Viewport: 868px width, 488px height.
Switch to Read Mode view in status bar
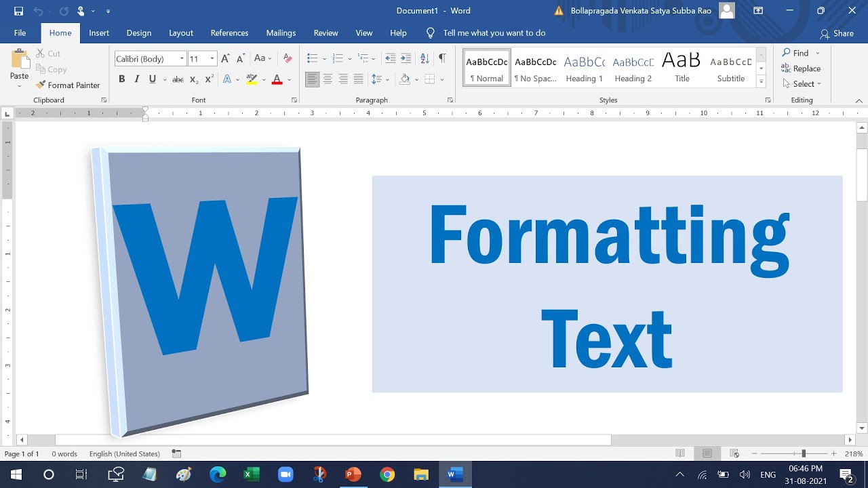(x=680, y=453)
